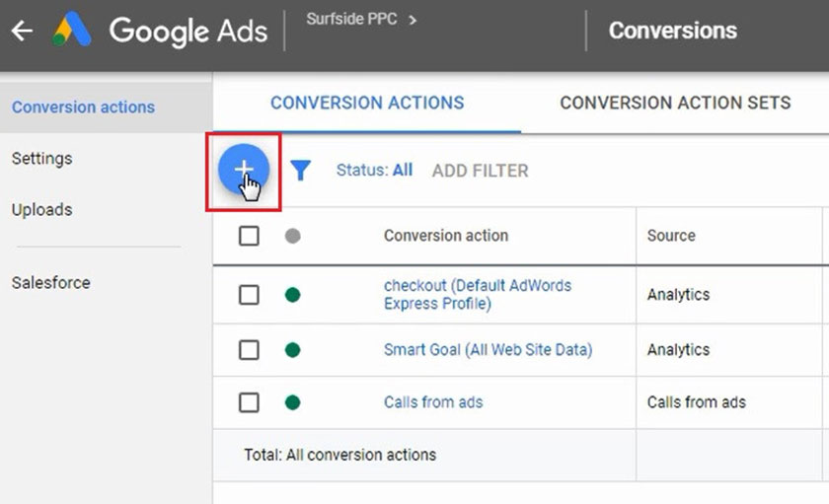
Task: Click the gray status dot column header
Action: pyautogui.click(x=292, y=236)
